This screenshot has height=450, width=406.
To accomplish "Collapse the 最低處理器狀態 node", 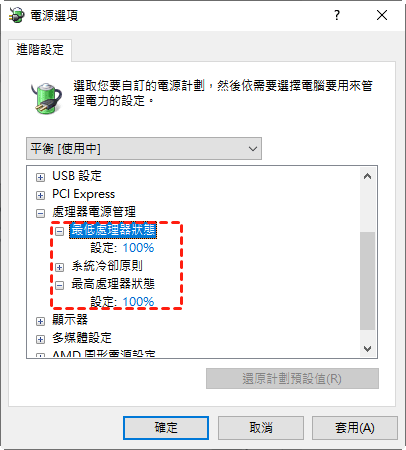I will click(59, 231).
